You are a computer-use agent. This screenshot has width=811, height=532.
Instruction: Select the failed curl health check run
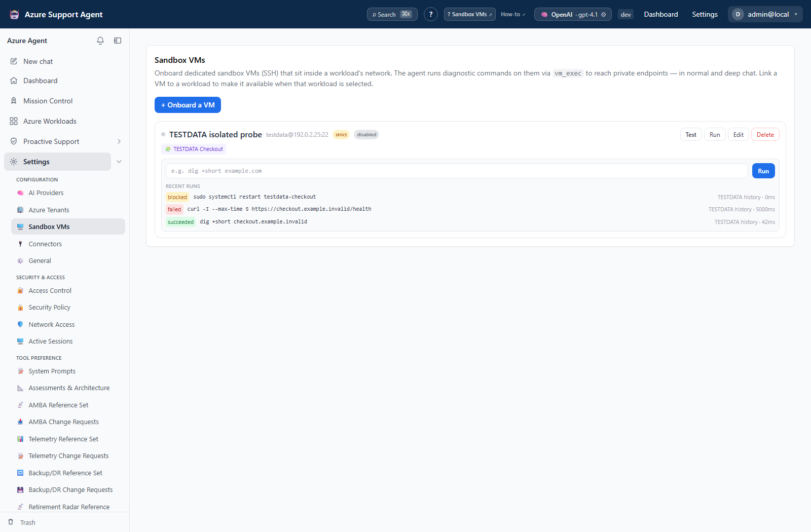point(470,209)
